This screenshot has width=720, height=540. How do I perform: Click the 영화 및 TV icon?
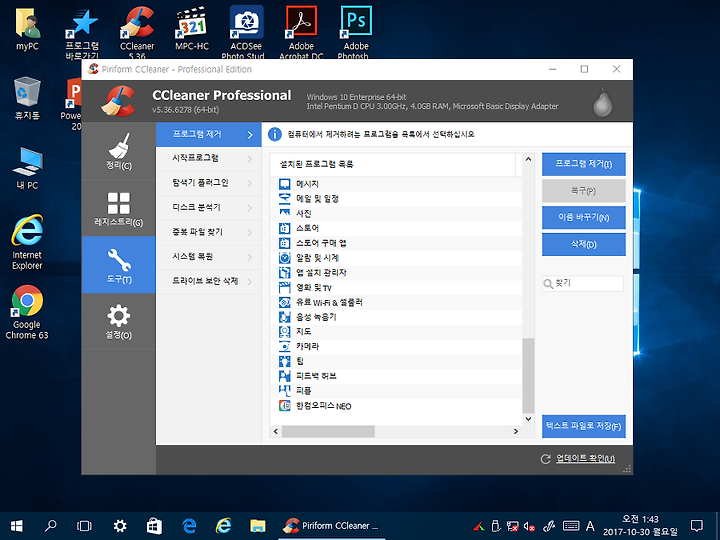tap(285, 287)
